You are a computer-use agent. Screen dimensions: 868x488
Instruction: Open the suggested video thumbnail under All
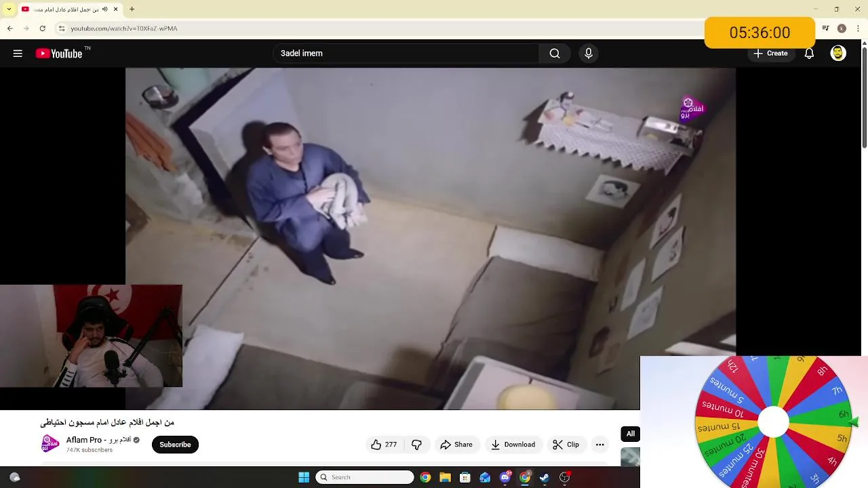pyautogui.click(x=631, y=457)
